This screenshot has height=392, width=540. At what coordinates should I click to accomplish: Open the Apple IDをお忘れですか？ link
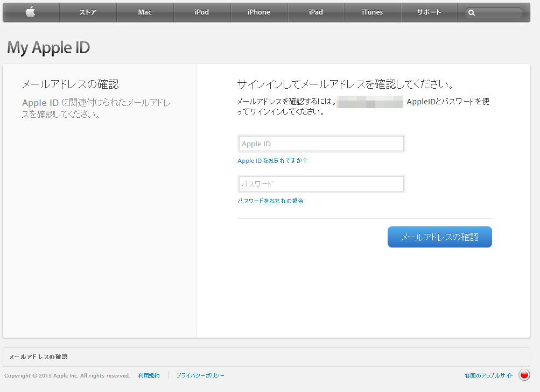pos(272,161)
